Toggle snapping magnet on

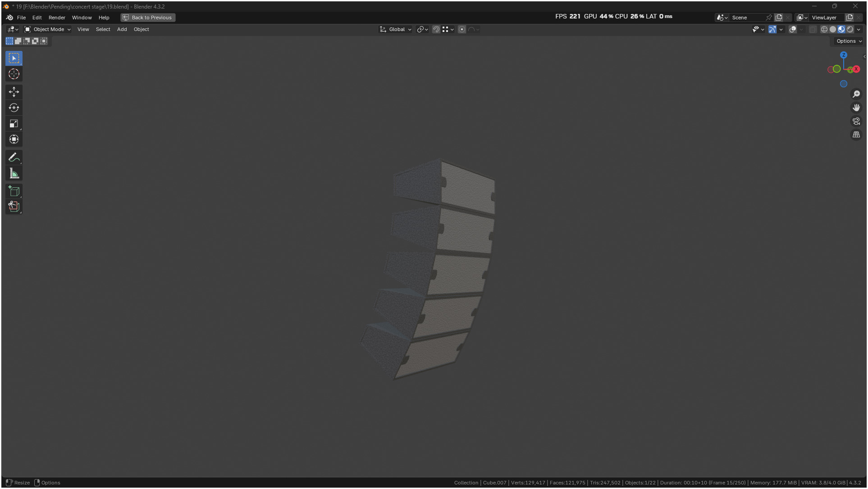pyautogui.click(x=436, y=29)
